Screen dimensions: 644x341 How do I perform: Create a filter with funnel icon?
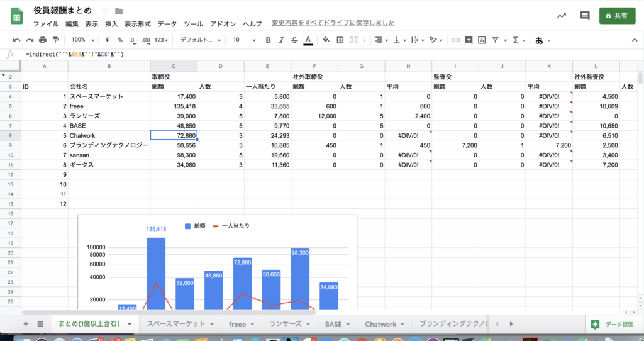[x=496, y=40]
